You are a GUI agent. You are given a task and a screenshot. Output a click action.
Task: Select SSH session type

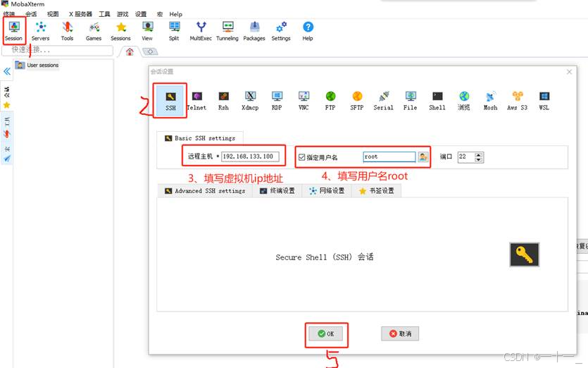click(170, 101)
